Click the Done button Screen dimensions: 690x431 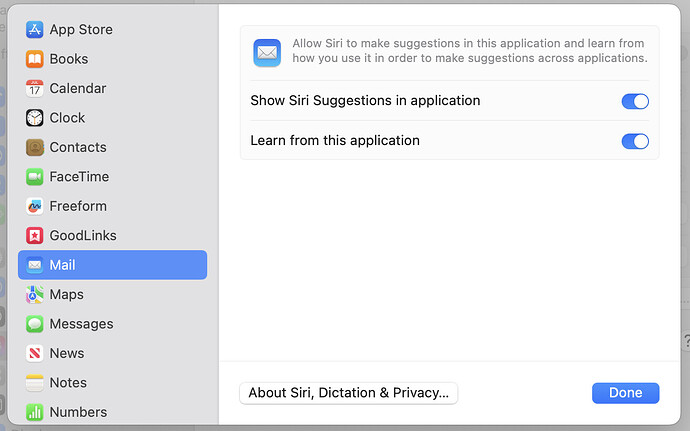click(625, 393)
